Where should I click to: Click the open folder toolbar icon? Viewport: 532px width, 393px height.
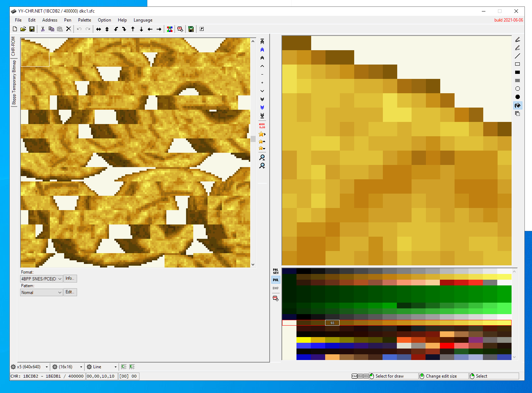[x=23, y=29]
